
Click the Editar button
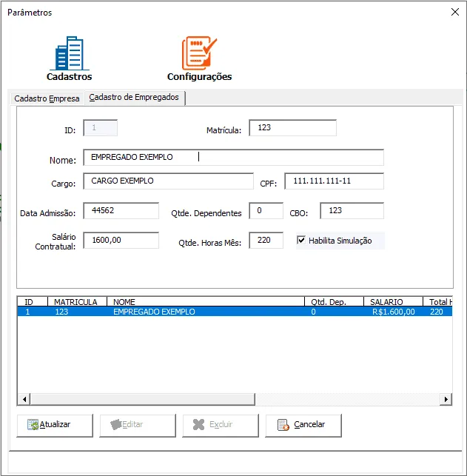(x=138, y=426)
